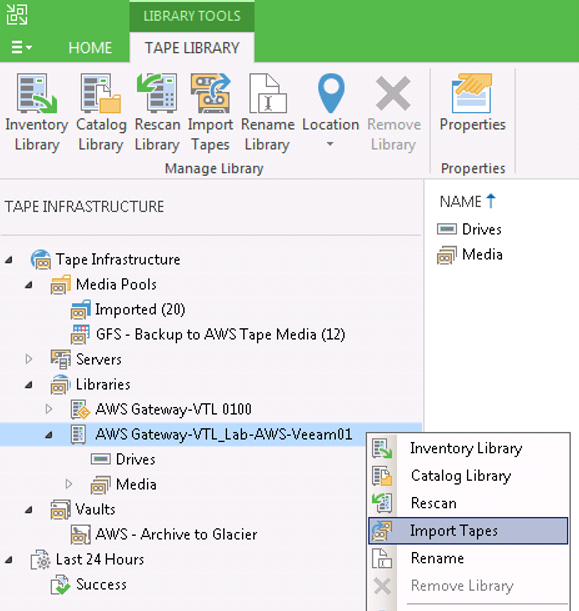Collapse the Tape Infrastructure root node
Image resolution: width=579 pixels, height=611 pixels.
[9, 260]
